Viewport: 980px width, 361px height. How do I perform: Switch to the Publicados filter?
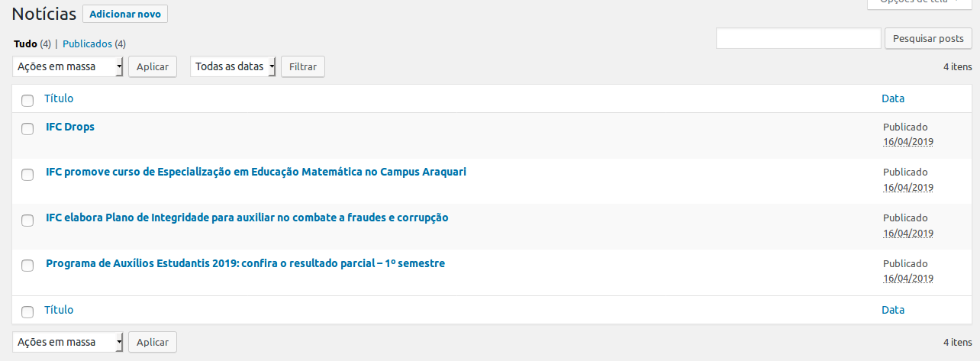pyautogui.click(x=87, y=44)
